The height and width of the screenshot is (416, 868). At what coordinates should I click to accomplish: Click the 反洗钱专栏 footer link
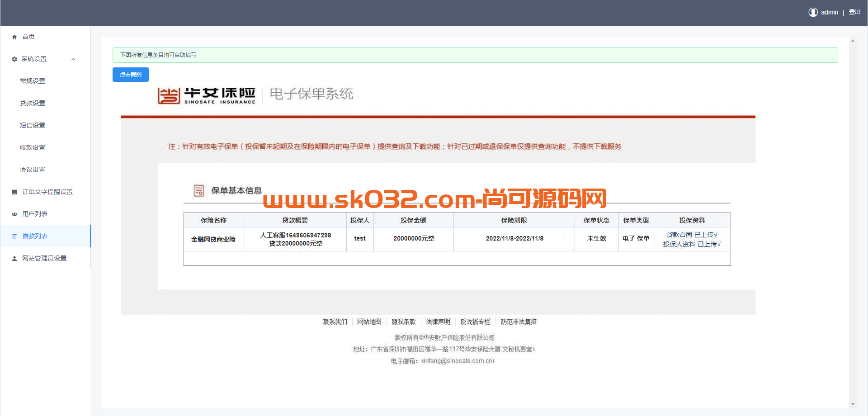[475, 322]
